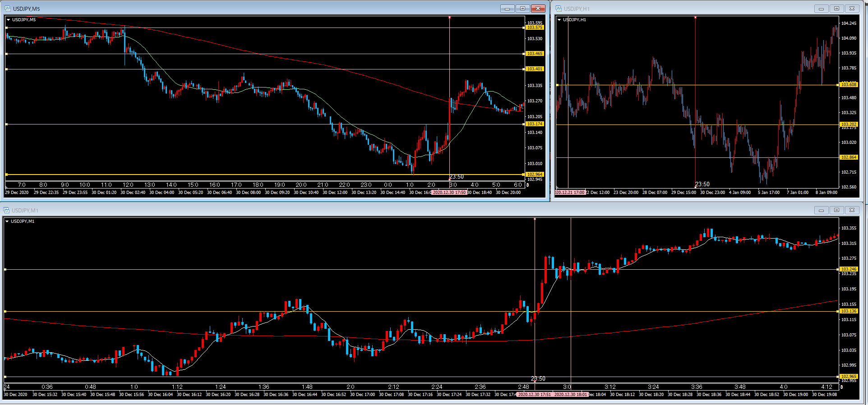
Task: Activate the USDJPY,H1 window title bar
Action: coord(677,9)
